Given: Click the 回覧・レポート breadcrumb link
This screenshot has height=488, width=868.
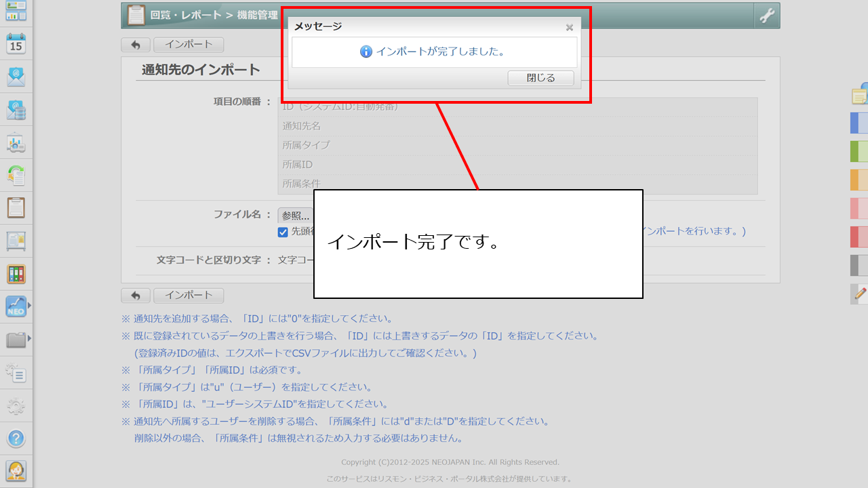Looking at the screenshot, I should (186, 15).
